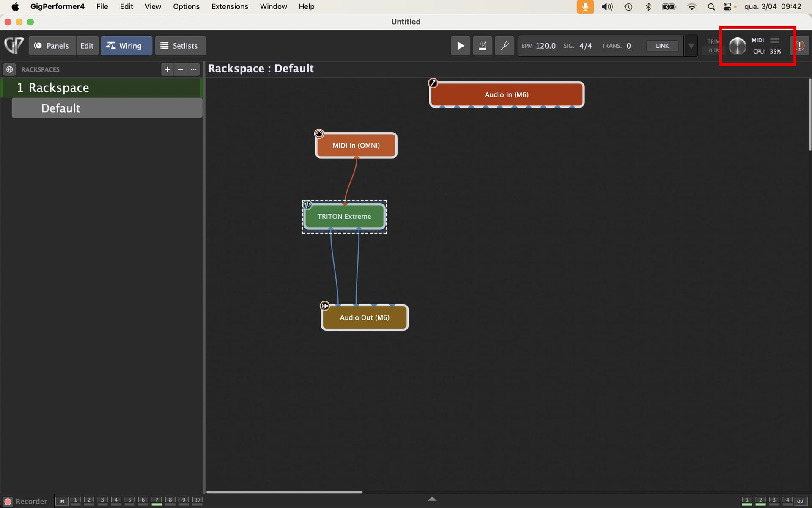Expand bottom panel with up arrow
The image size is (812, 508).
tap(432, 499)
